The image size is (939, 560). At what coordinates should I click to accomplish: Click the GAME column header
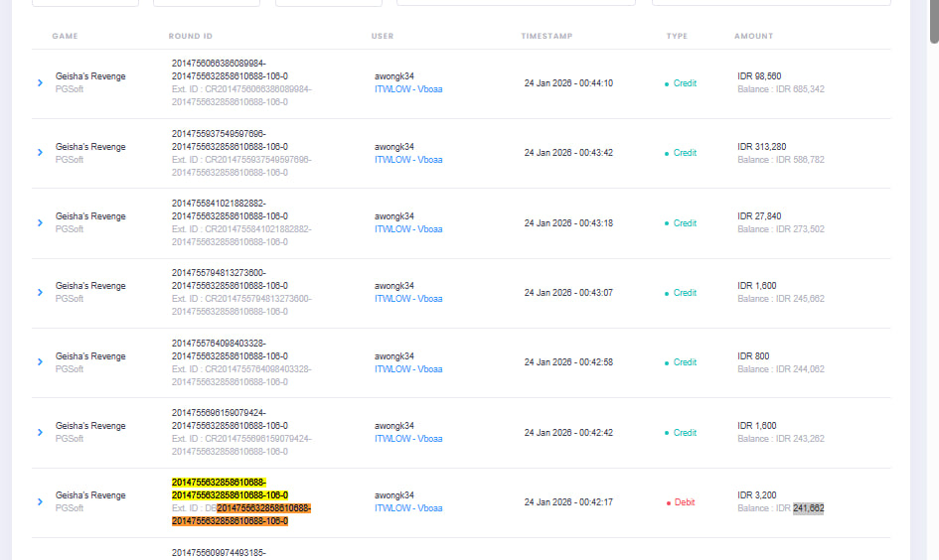[65, 36]
